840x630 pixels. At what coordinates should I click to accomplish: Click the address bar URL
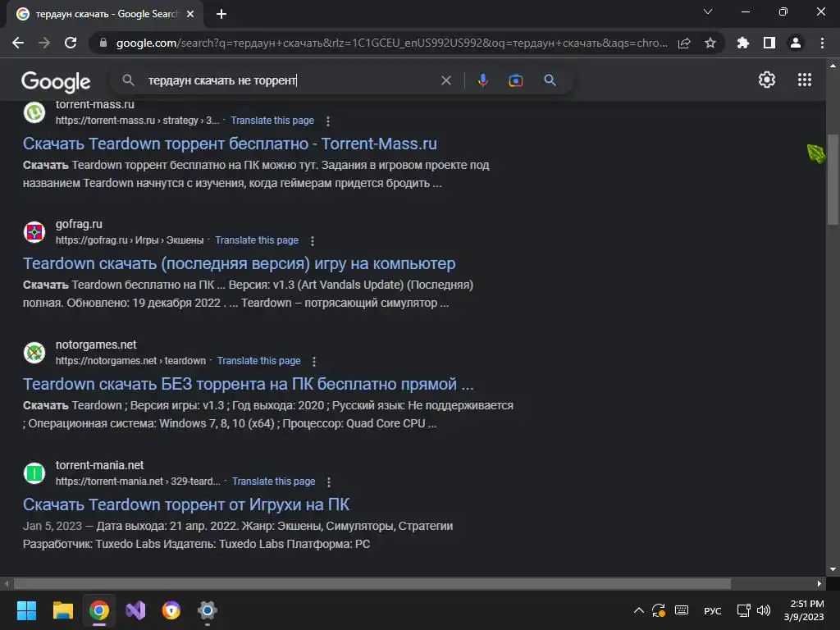point(391,43)
